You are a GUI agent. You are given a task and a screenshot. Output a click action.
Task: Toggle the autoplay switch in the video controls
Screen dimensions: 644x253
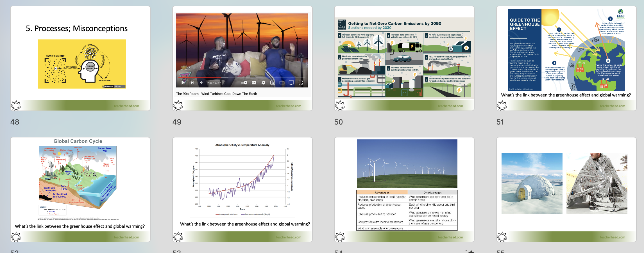pyautogui.click(x=244, y=83)
